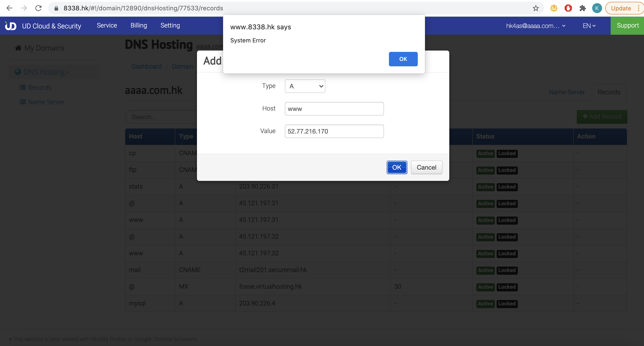
Task: Go back with the browser back arrow
Action: (x=9, y=8)
